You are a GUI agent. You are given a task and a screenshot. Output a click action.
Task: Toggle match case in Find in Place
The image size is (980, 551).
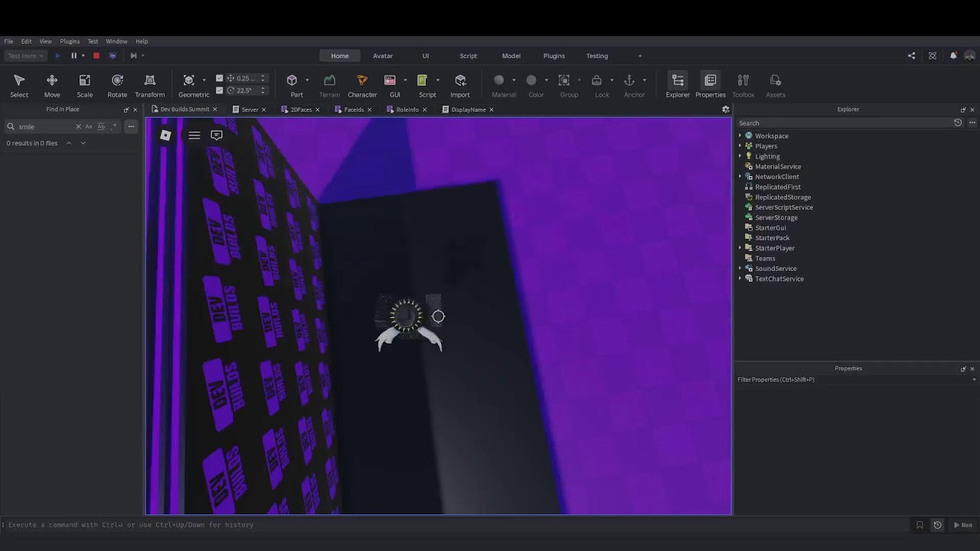[x=89, y=126]
